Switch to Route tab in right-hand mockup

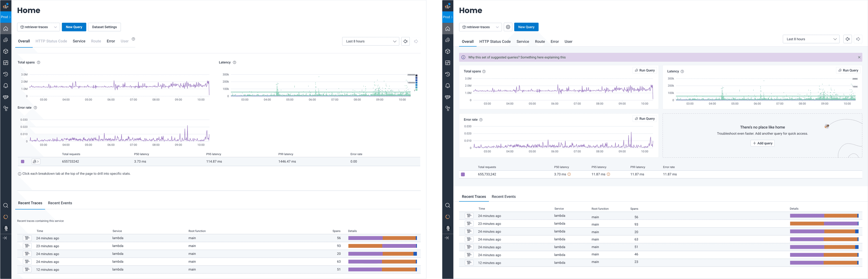coord(540,41)
